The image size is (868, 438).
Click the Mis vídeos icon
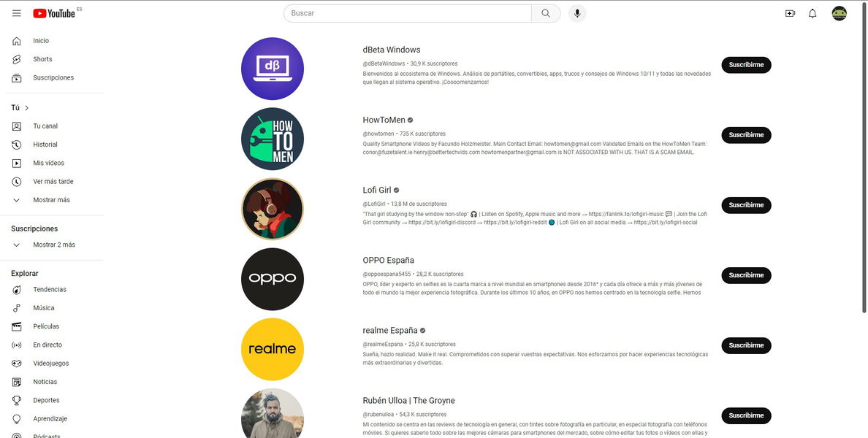[x=17, y=163]
